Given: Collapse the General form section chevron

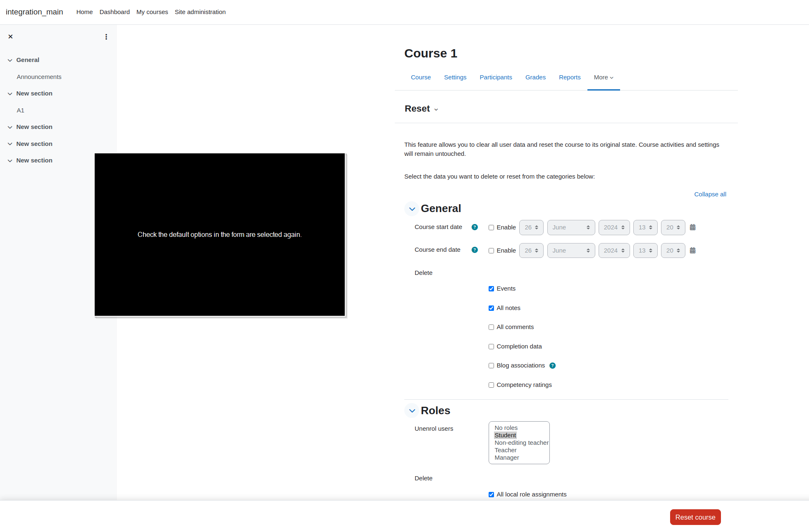Looking at the screenshot, I should click(412, 209).
